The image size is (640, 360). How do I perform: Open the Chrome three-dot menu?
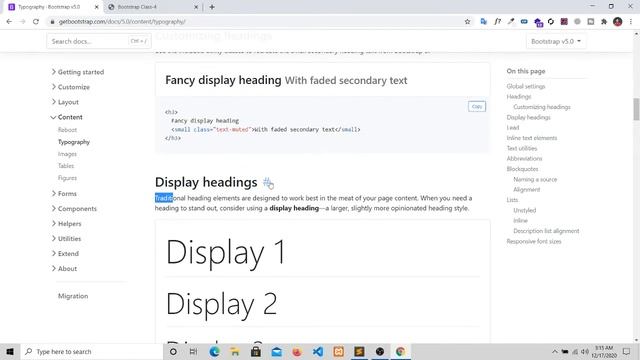pos(631,22)
